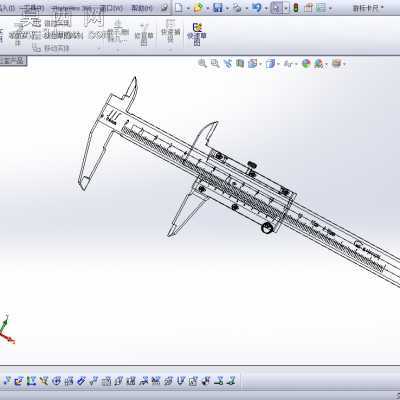Image resolution: width=400 pixels, height=400 pixels.
Task: Pin the menu bar with the pushpin icon
Action: point(164,7)
